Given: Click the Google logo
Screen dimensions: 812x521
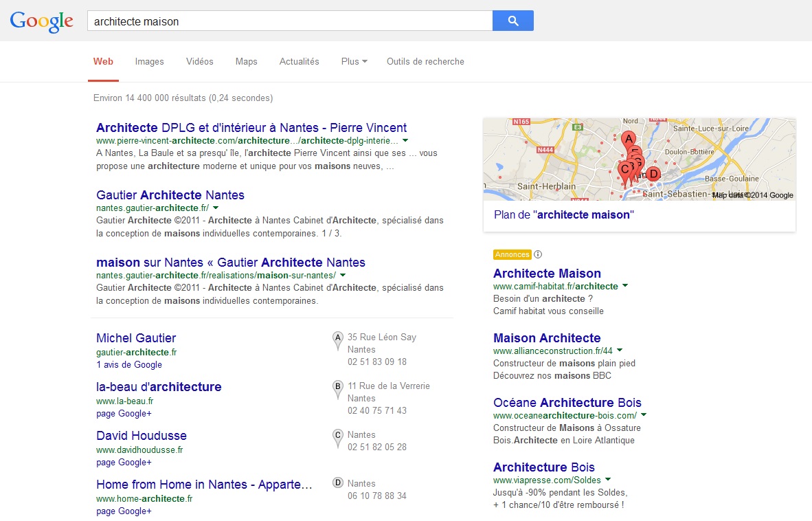Looking at the screenshot, I should tap(42, 21).
